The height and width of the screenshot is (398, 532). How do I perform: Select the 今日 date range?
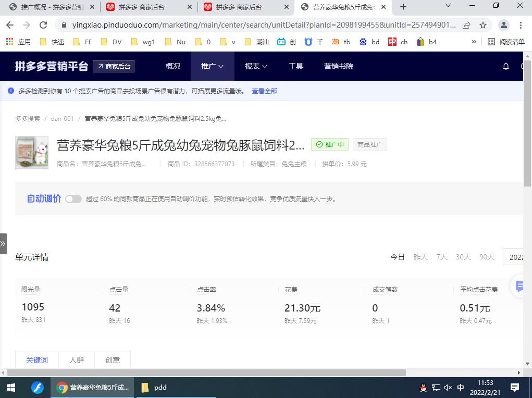pyautogui.click(x=397, y=257)
